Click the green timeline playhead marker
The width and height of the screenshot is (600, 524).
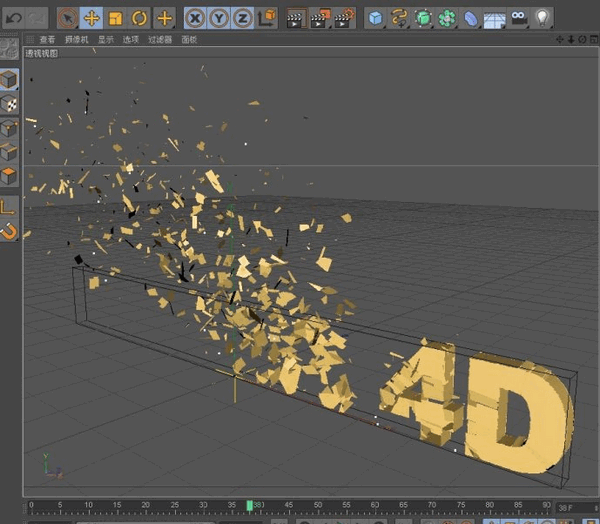click(250, 505)
